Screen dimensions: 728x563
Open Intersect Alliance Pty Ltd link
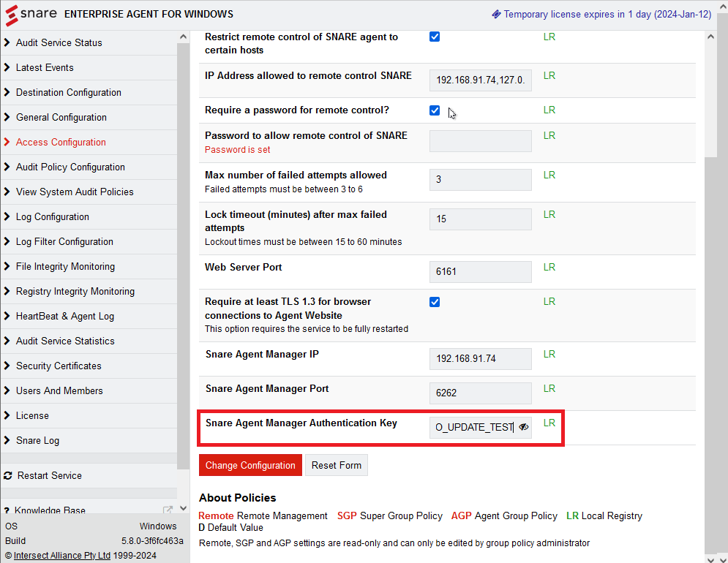[x=62, y=555]
